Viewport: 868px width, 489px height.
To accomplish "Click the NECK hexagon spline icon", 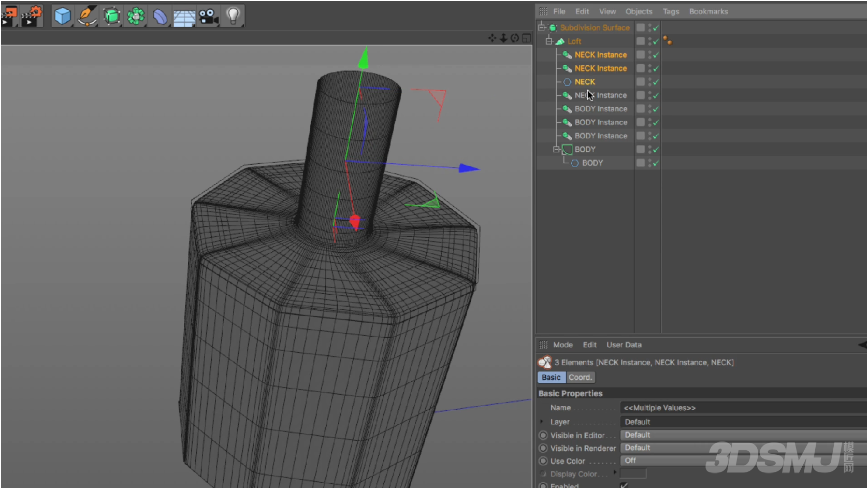I will point(568,82).
